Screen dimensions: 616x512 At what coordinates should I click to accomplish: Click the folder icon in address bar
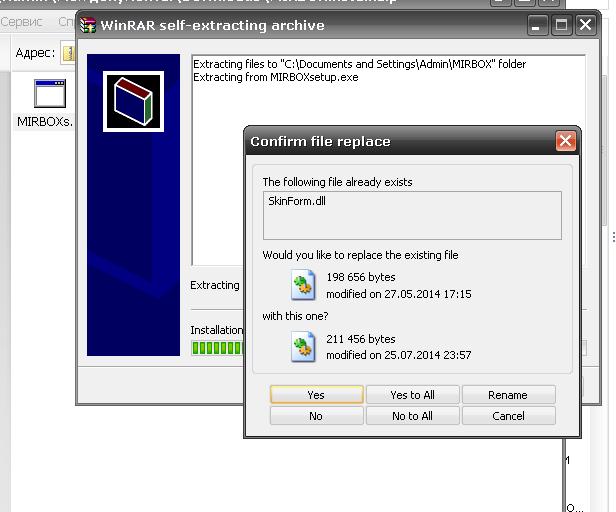click(x=68, y=53)
